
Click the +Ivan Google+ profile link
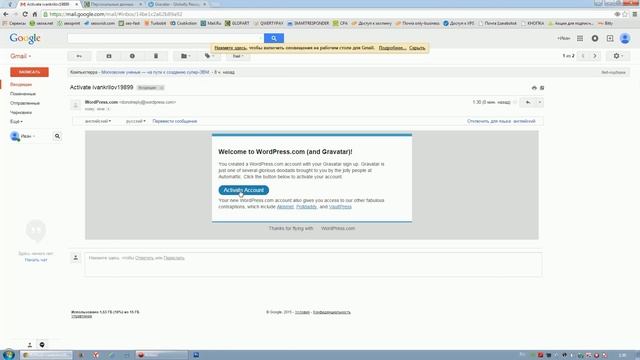tap(564, 38)
